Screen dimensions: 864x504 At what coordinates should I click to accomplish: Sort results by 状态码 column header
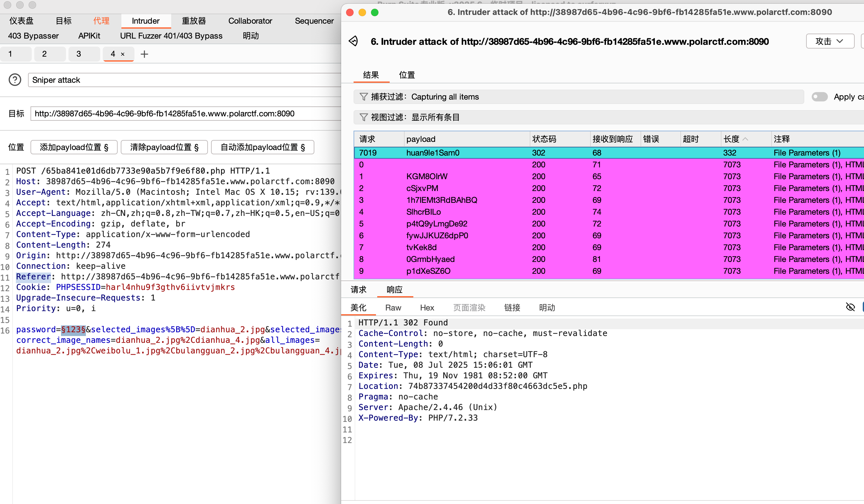[x=544, y=139]
